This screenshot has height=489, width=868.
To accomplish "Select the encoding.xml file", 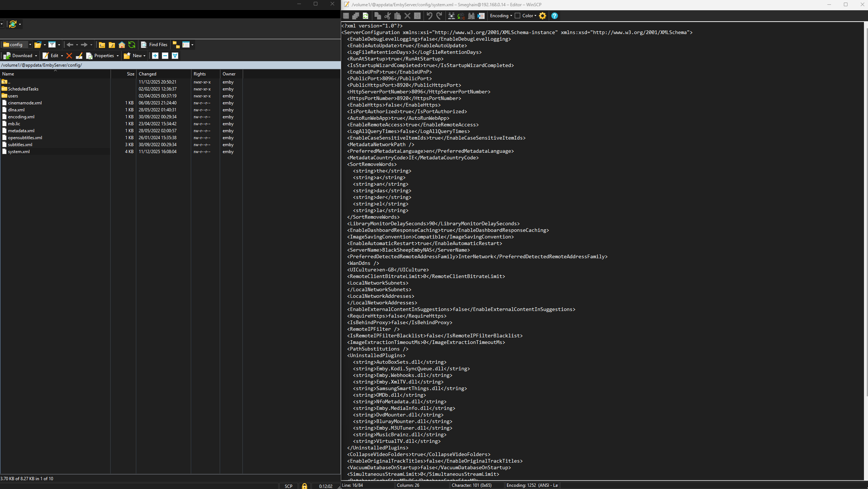I will pyautogui.click(x=21, y=117).
